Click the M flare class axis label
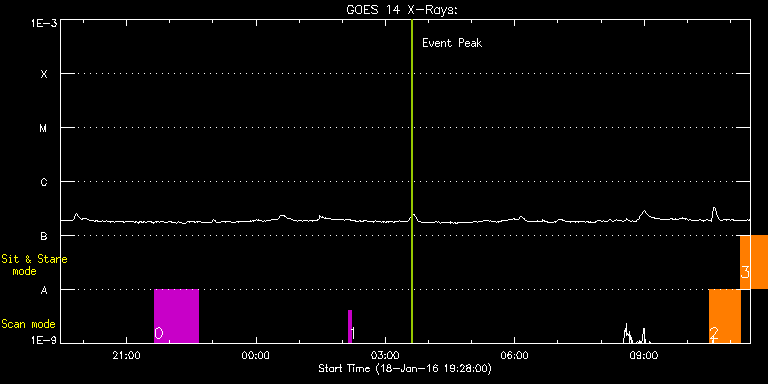This screenshot has height=384, width=768. coord(44,128)
